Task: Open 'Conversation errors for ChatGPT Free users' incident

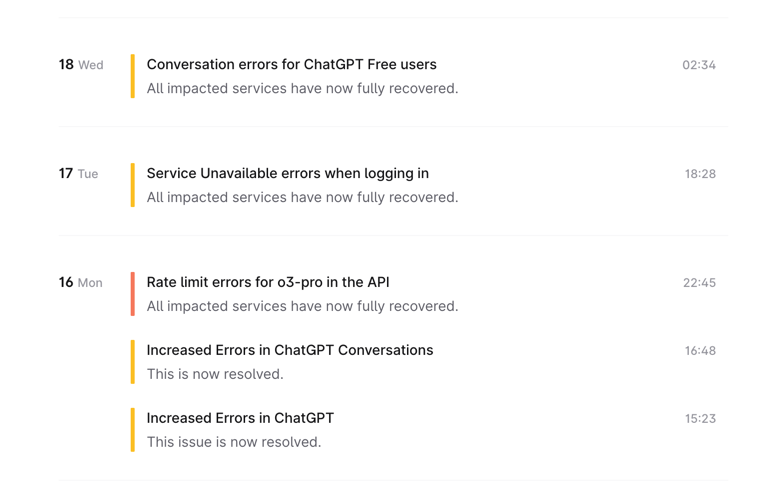Action: click(x=291, y=65)
